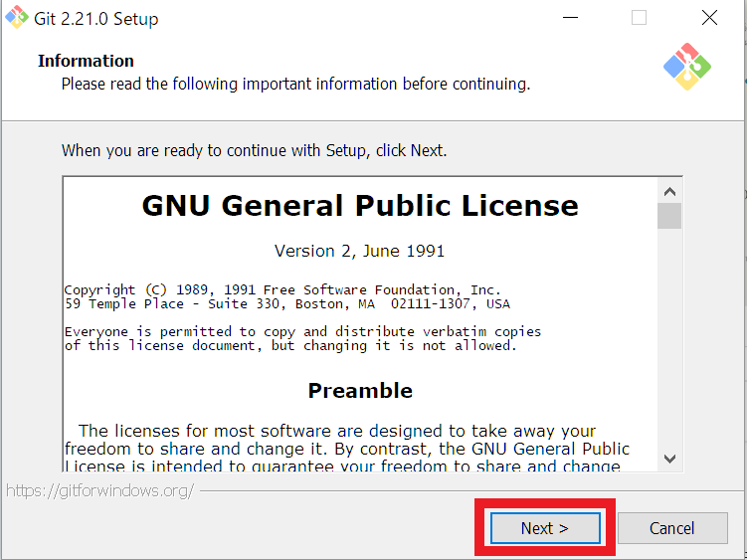Minimize the Git Setup window

570,18
